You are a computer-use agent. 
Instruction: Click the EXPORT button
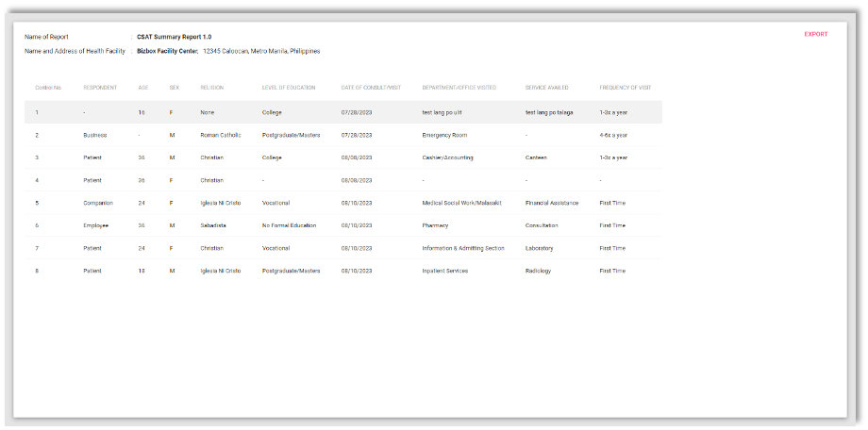pos(815,34)
